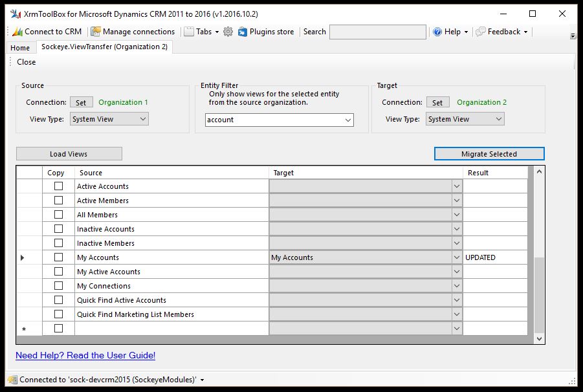This screenshot has width=583, height=392.
Task: Expand Target dropdown for Active Accounts
Action: click(x=457, y=186)
